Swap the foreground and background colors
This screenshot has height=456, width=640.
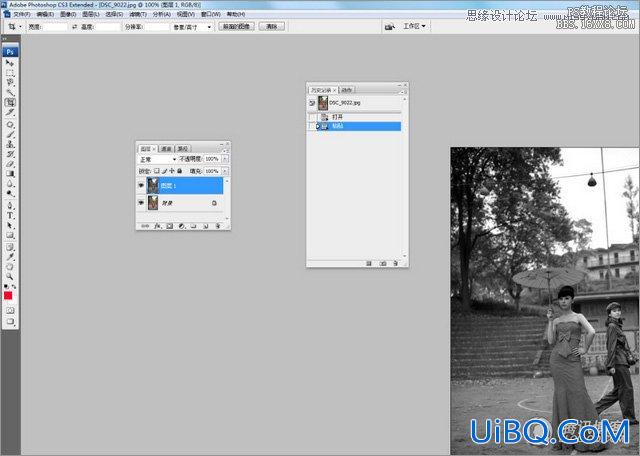pos(14,287)
